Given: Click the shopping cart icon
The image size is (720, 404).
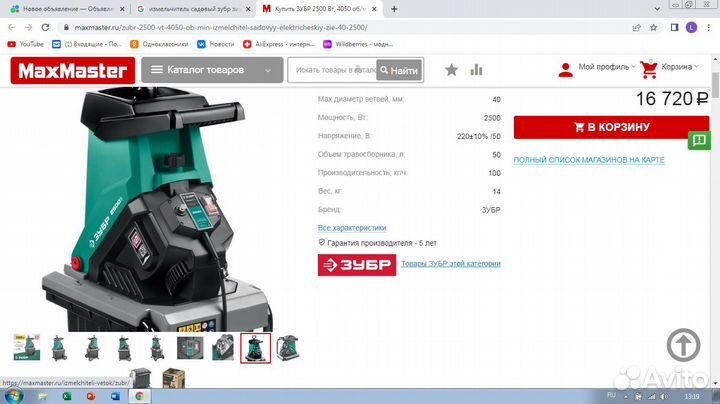Looking at the screenshot, I should click(x=649, y=68).
